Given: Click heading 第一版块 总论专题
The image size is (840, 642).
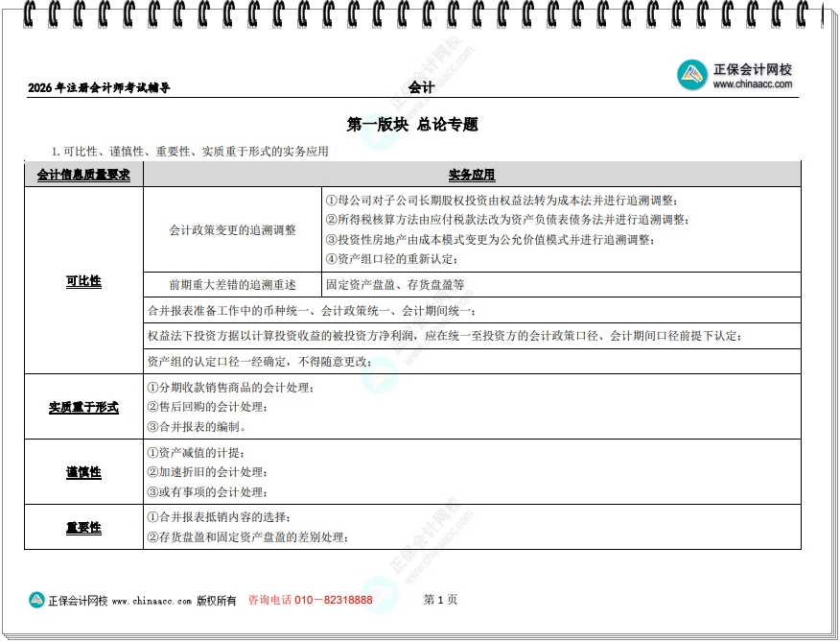Looking at the screenshot, I should click(x=412, y=125).
